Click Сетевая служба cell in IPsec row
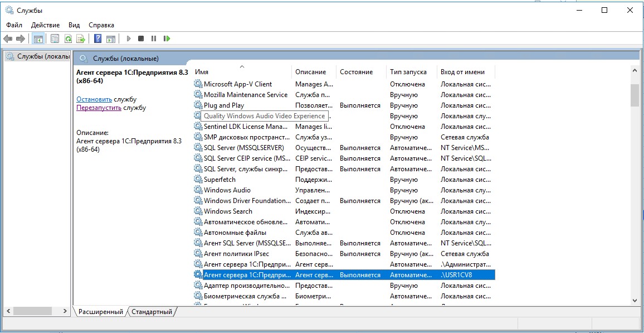Screen dimensions: 644x333 click(465, 254)
